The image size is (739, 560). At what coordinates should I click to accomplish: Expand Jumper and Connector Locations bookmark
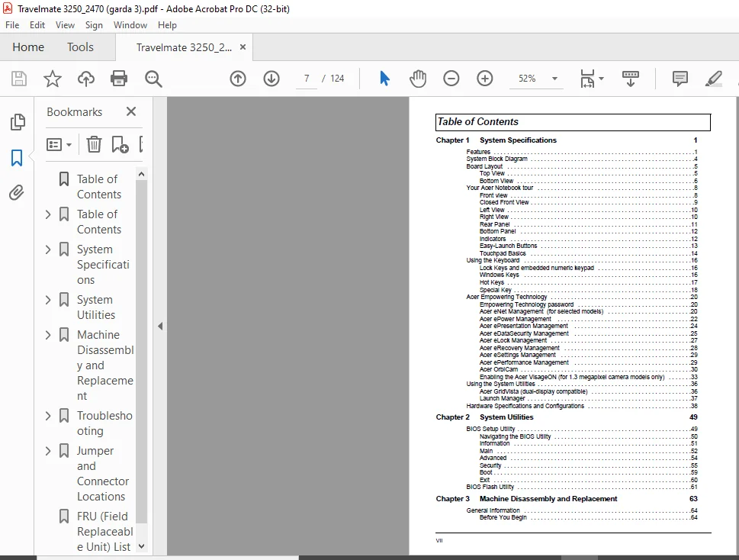point(47,451)
